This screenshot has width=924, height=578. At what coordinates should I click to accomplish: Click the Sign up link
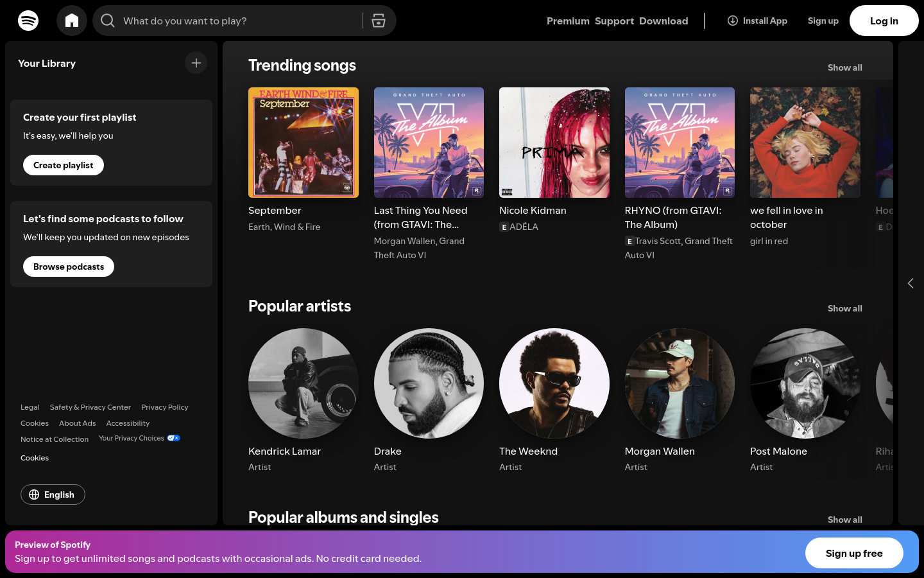[x=823, y=21]
